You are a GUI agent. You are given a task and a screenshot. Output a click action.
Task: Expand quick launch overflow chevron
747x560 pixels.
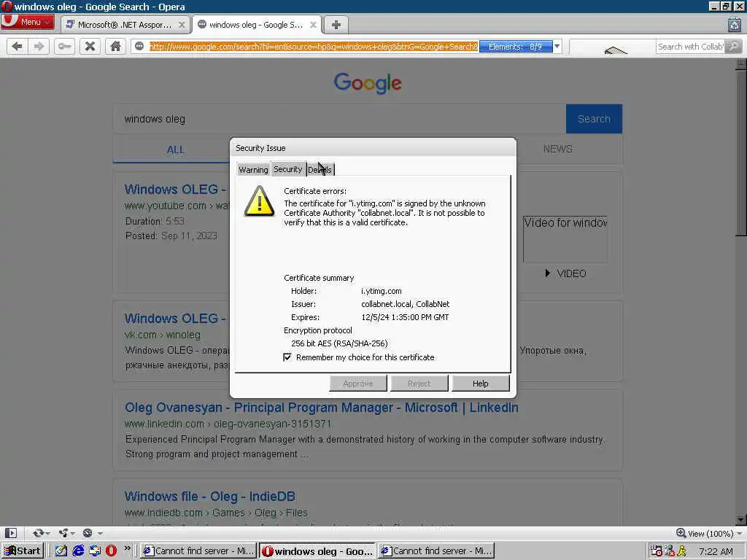127,548
